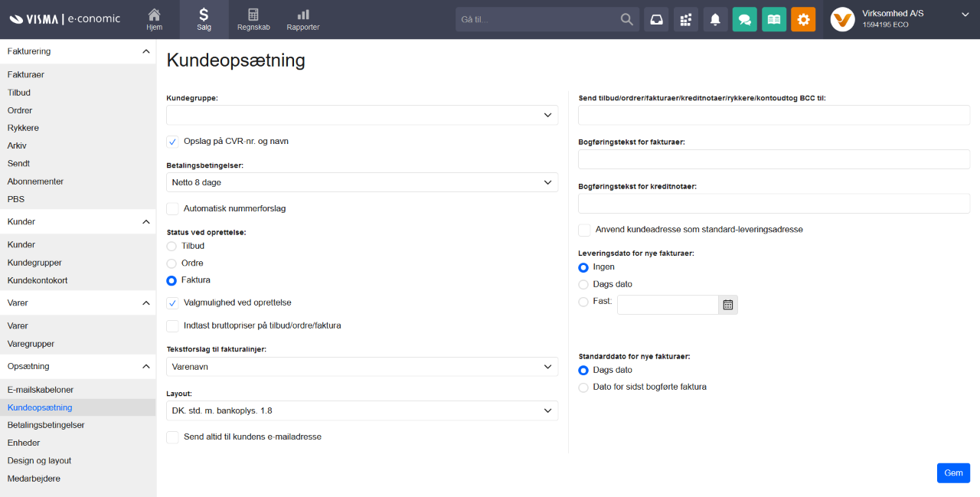
Task: Uncheck Opslag på CVR-nr. og navn
Action: point(173,142)
